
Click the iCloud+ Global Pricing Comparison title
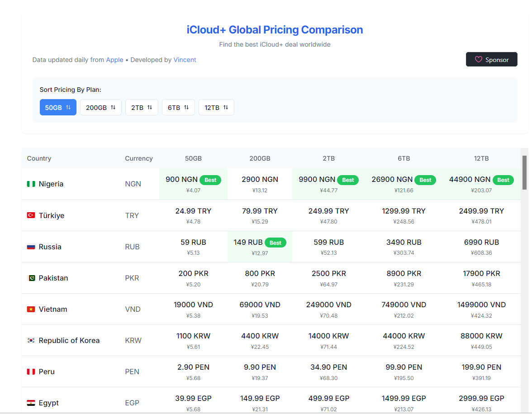275,30
